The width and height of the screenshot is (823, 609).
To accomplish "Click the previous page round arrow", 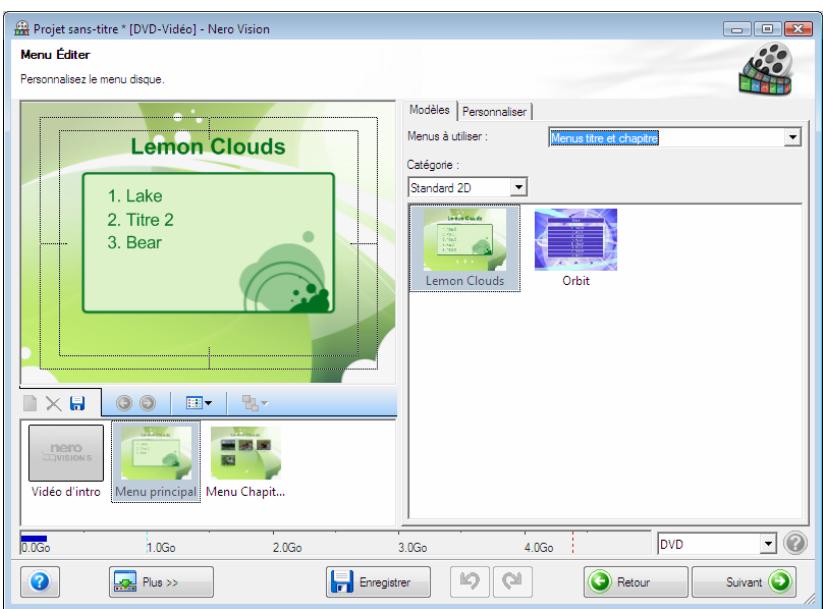I will 124,403.
